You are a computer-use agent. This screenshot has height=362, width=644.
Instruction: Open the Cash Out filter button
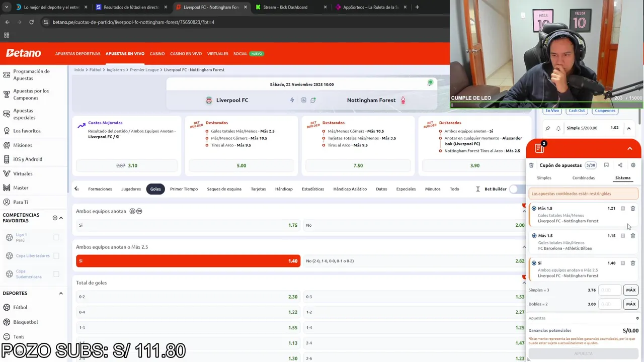(x=577, y=111)
